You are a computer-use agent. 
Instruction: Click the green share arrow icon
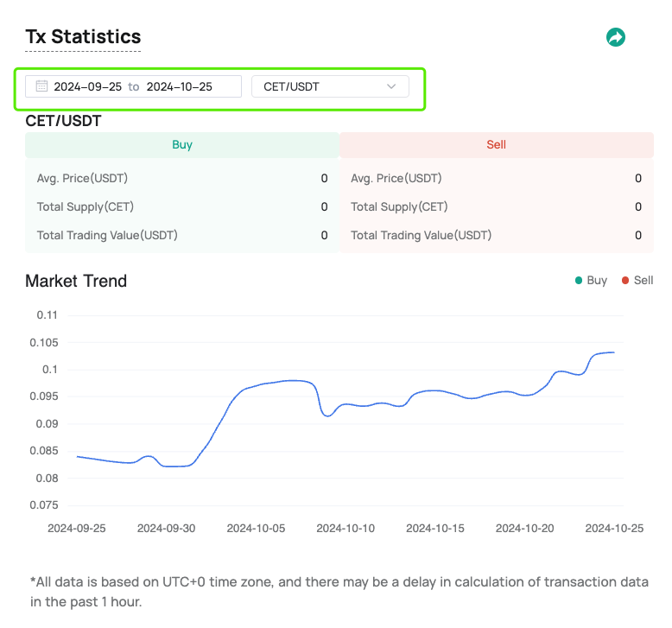pyautogui.click(x=615, y=37)
